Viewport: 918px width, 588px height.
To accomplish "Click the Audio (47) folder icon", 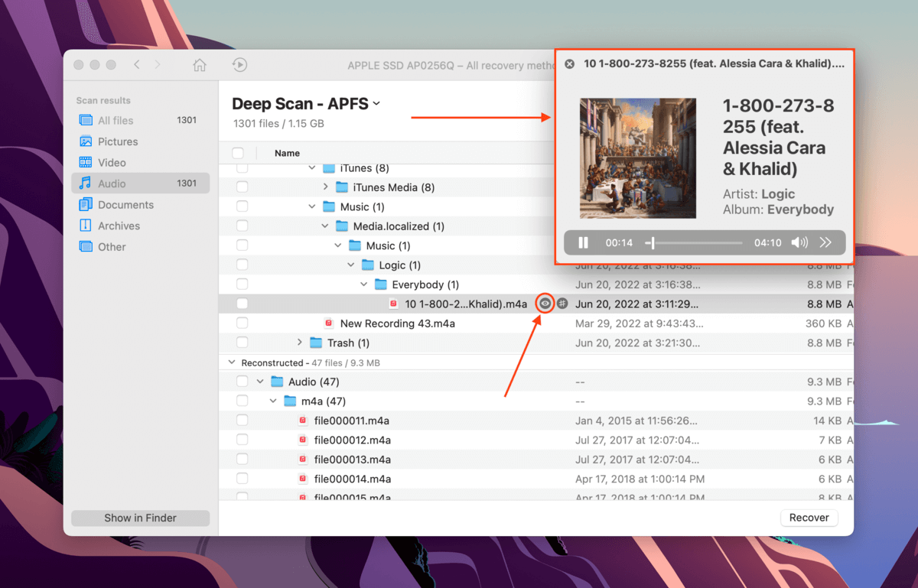I will point(276,382).
